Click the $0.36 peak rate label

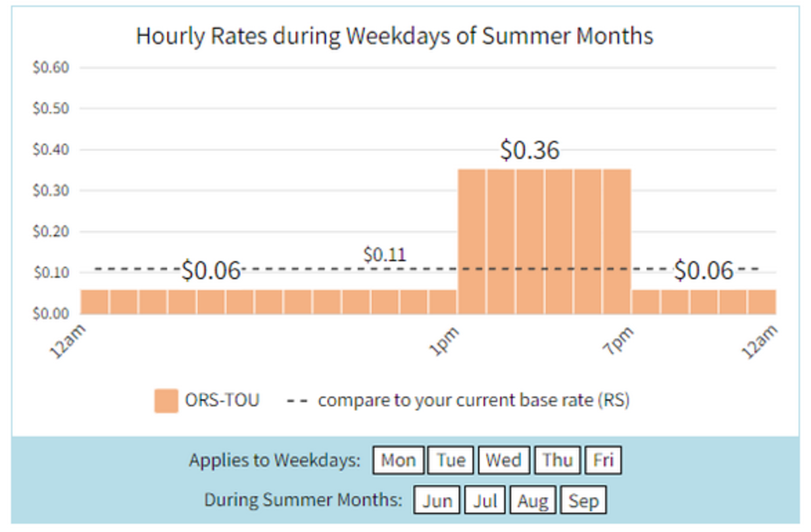point(530,150)
